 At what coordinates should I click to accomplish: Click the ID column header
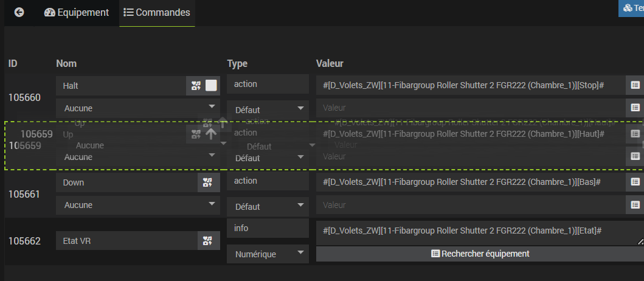point(13,63)
